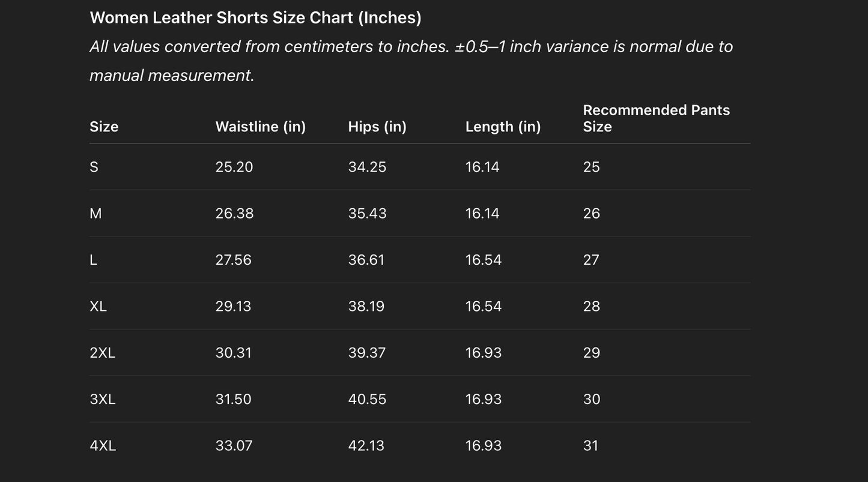Click the M size row label
868x482 pixels.
click(96, 214)
